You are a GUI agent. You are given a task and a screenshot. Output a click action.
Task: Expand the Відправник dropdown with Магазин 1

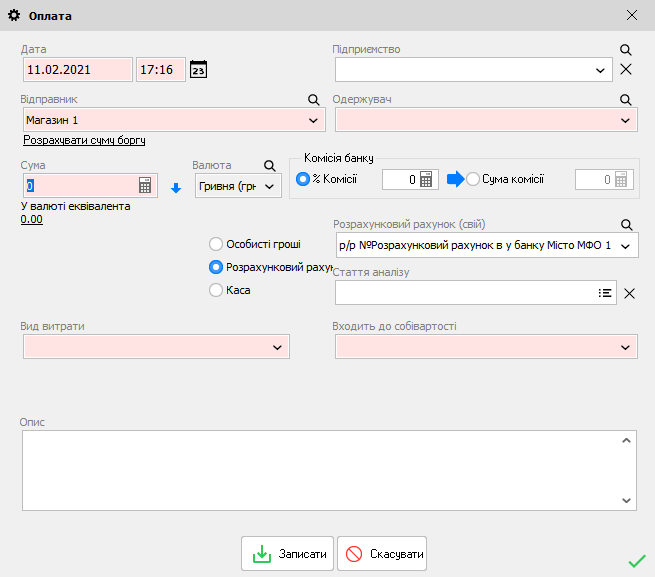click(x=314, y=120)
